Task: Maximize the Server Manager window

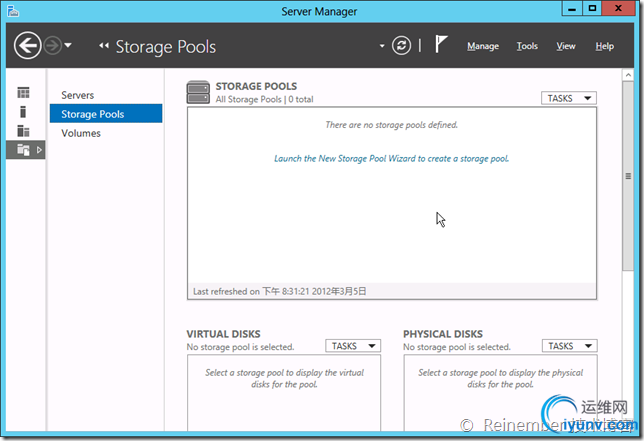Action: point(592,9)
